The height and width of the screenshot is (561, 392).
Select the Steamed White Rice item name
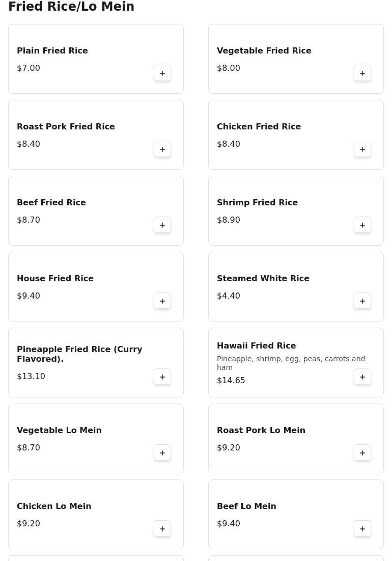coord(263,278)
